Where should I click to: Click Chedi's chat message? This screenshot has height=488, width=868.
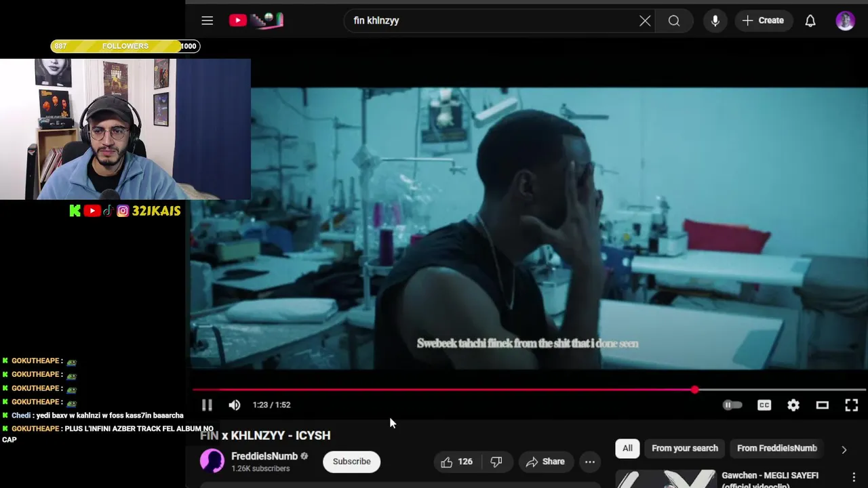click(93, 415)
